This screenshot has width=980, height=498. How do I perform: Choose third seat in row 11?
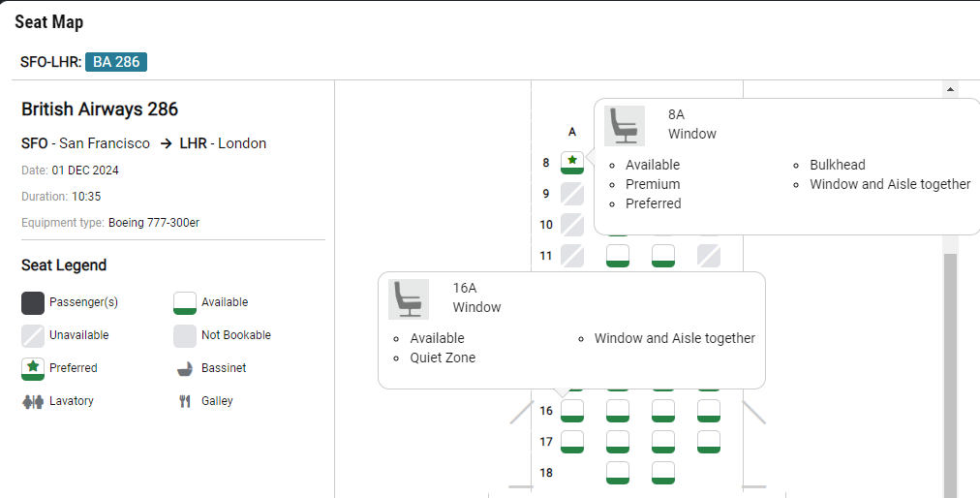click(663, 256)
